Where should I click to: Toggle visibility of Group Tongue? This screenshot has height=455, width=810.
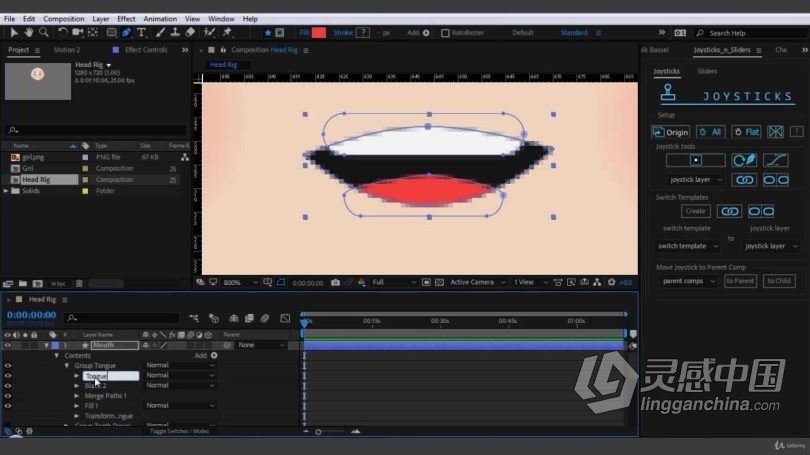pos(7,366)
